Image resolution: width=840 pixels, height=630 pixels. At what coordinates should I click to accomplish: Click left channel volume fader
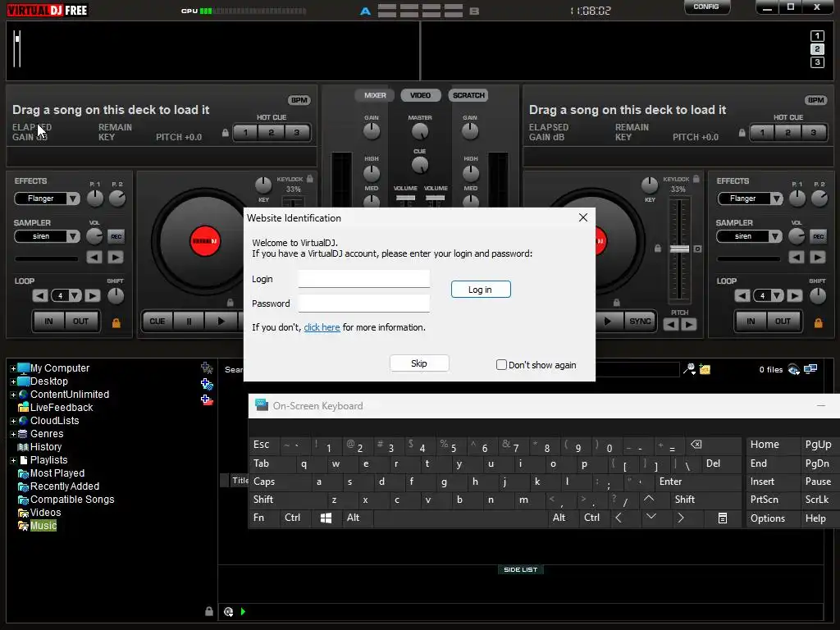pos(405,199)
